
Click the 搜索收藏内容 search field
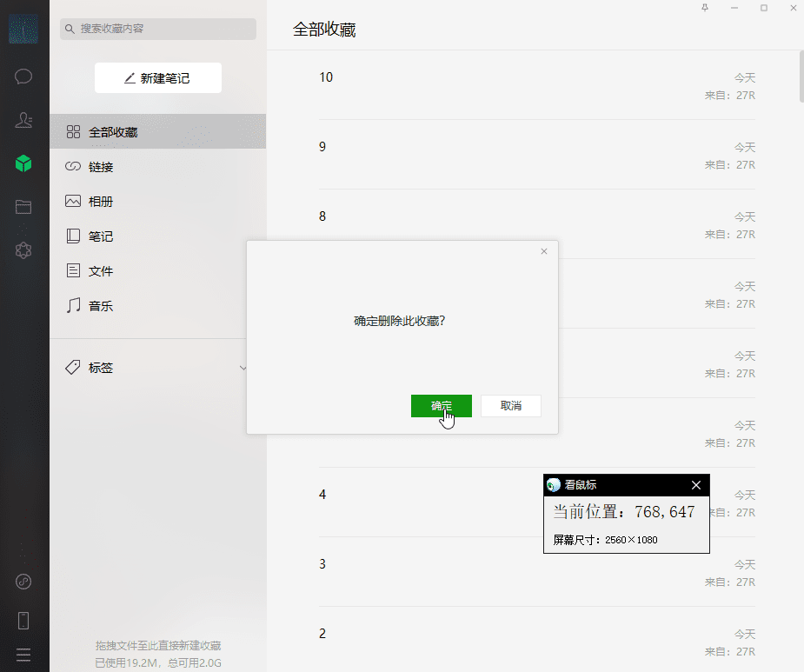click(158, 29)
